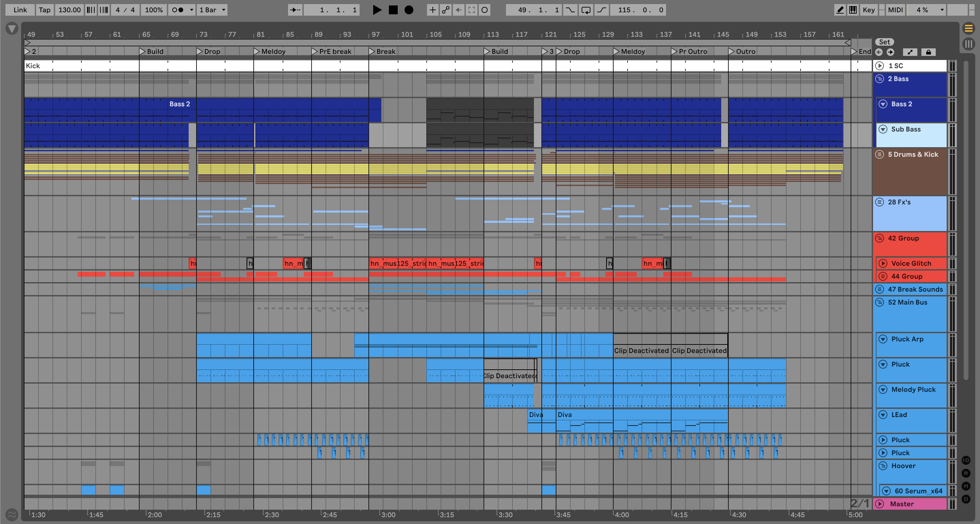The width and height of the screenshot is (980, 524).
Task: Select the 5 Drums & Kick track header
Action: click(x=913, y=154)
